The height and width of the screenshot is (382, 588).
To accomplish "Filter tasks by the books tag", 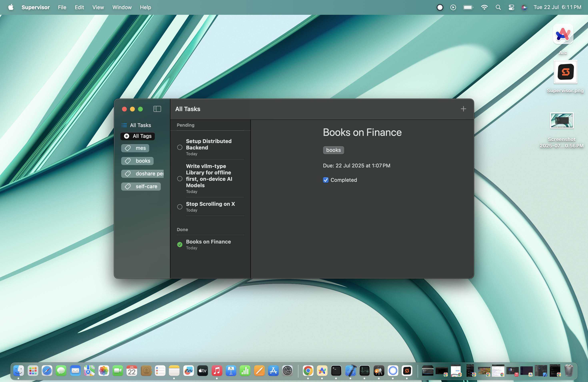I will (x=137, y=161).
